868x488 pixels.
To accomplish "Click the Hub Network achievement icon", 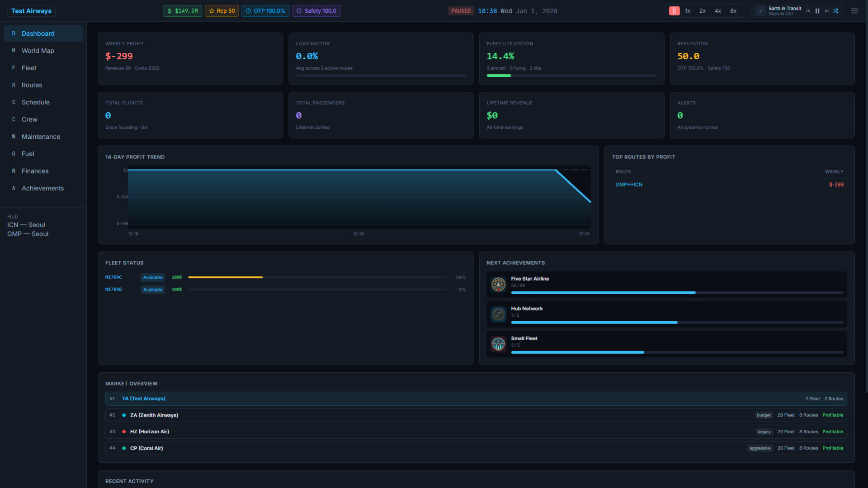I will pyautogui.click(x=498, y=314).
